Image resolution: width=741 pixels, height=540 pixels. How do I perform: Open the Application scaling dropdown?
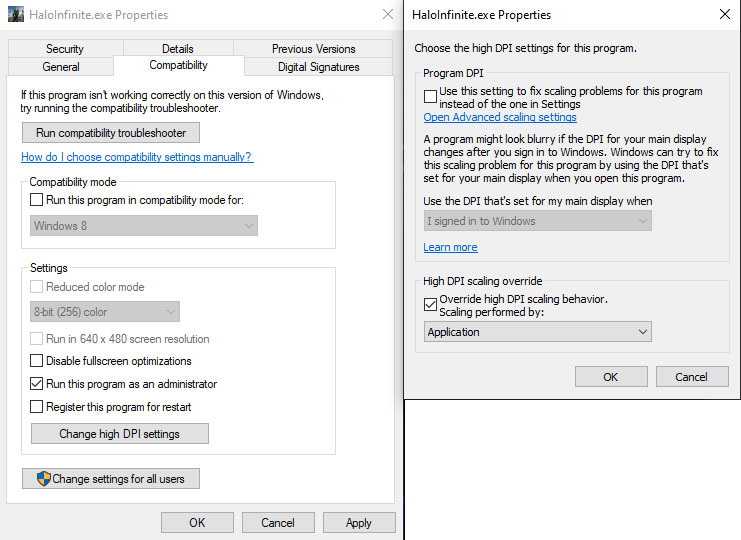coord(538,332)
